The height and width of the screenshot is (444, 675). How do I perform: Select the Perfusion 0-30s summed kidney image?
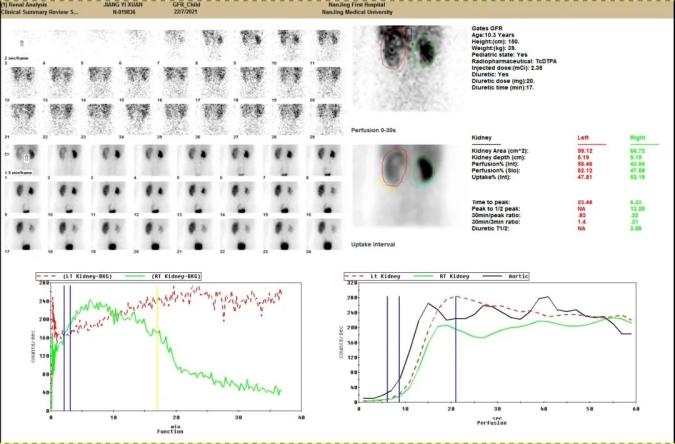(409, 69)
